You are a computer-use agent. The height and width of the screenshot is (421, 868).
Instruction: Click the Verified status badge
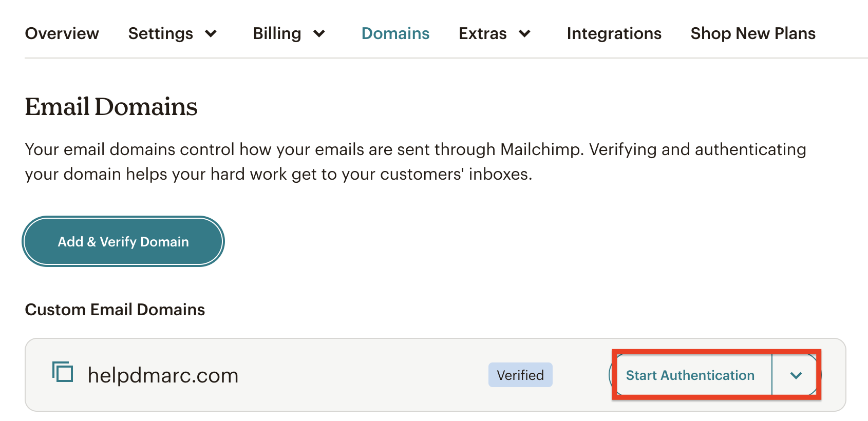520,375
